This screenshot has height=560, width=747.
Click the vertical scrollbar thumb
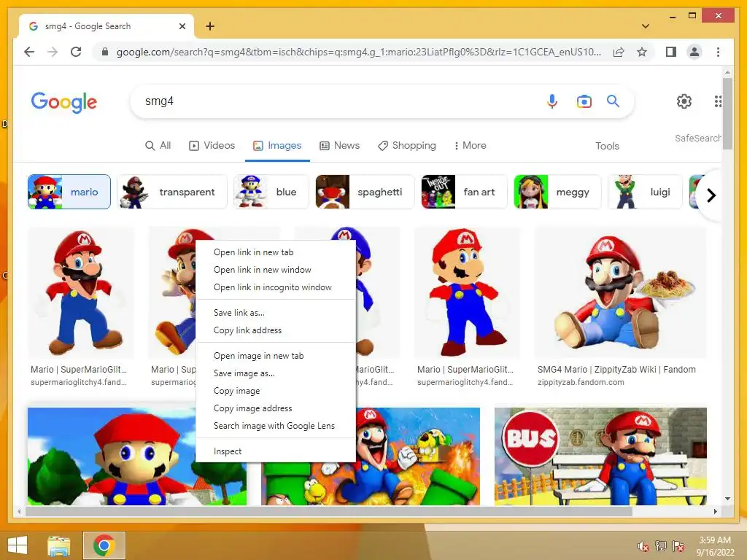(x=727, y=113)
